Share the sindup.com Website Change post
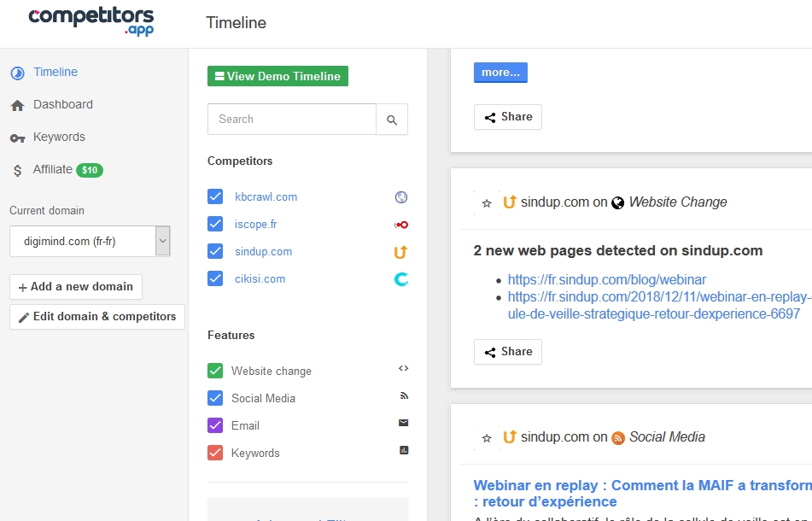The height and width of the screenshot is (521, 812). point(507,352)
